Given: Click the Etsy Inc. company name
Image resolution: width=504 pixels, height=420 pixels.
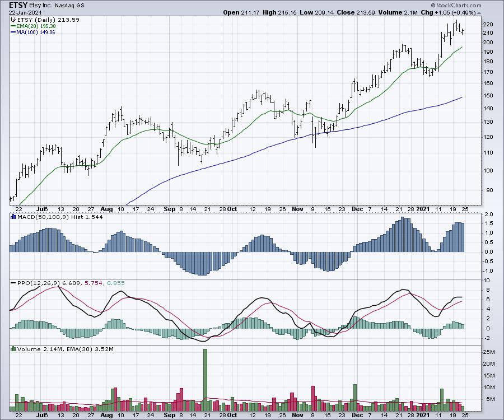Looking at the screenshot, I should [42, 6].
